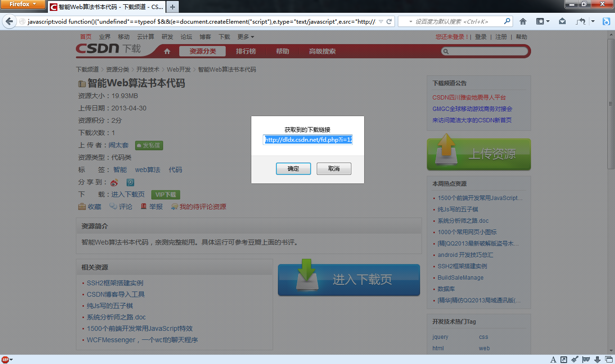615x364 pixels.
Task: Open 博客 in top menu
Action: pos(205,36)
